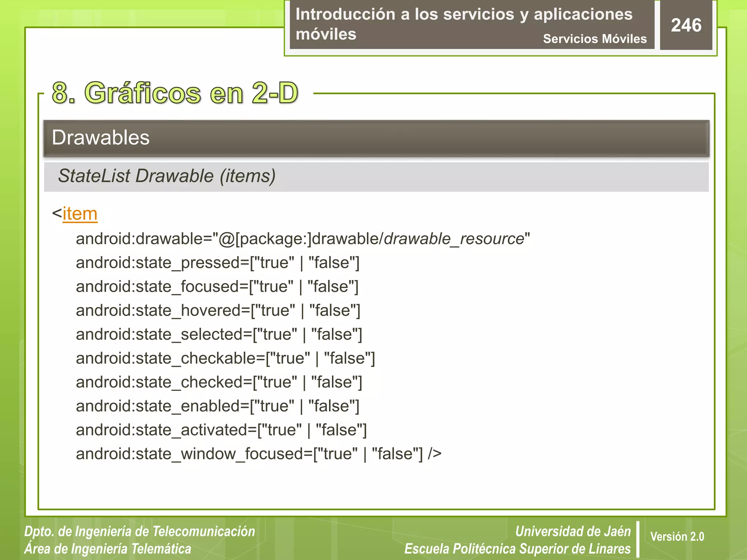Screen dimensions: 747x560
Task: Select the android:state_checkable line
Action: 225,359
